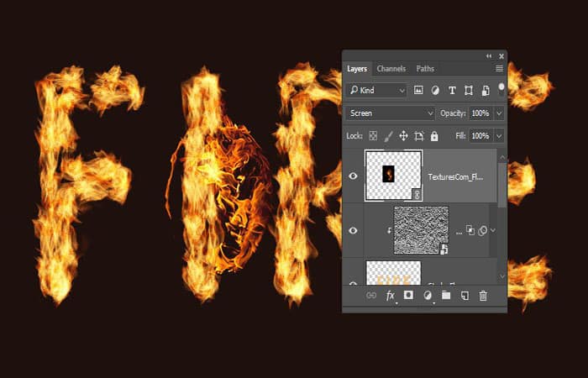Add a layer mask
Image resolution: width=588 pixels, height=378 pixels.
(x=408, y=295)
